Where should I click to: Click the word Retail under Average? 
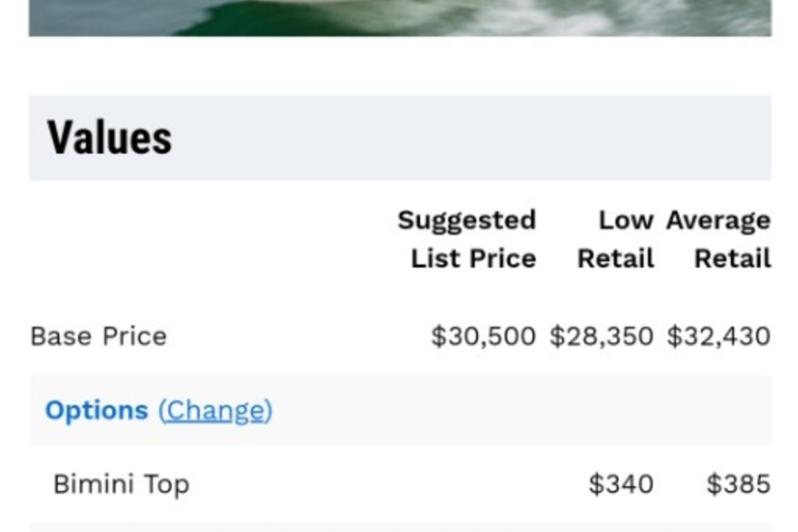point(733,259)
